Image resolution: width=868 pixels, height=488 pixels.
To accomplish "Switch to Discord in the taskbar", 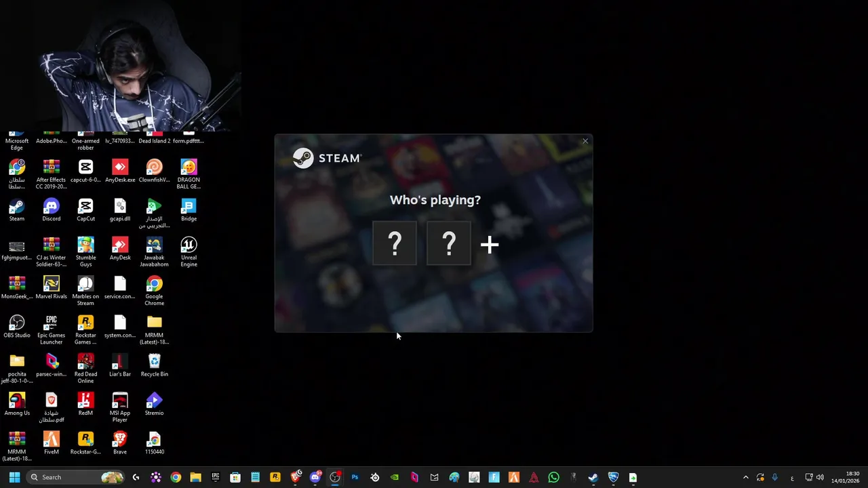I will (315, 477).
